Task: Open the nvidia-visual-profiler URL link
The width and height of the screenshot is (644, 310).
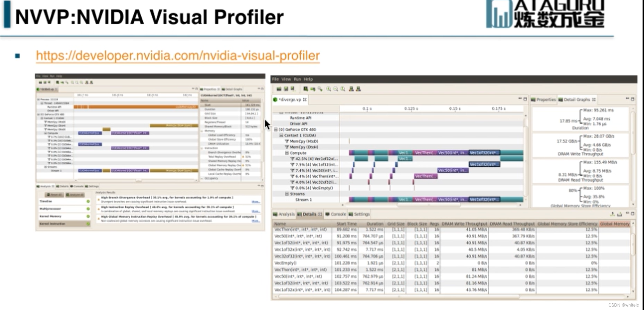Action: click(x=178, y=56)
